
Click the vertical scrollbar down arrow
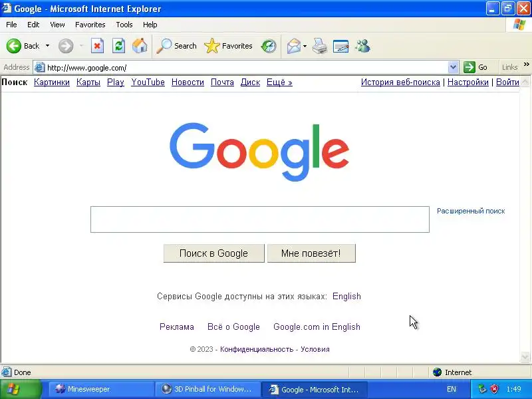525,356
